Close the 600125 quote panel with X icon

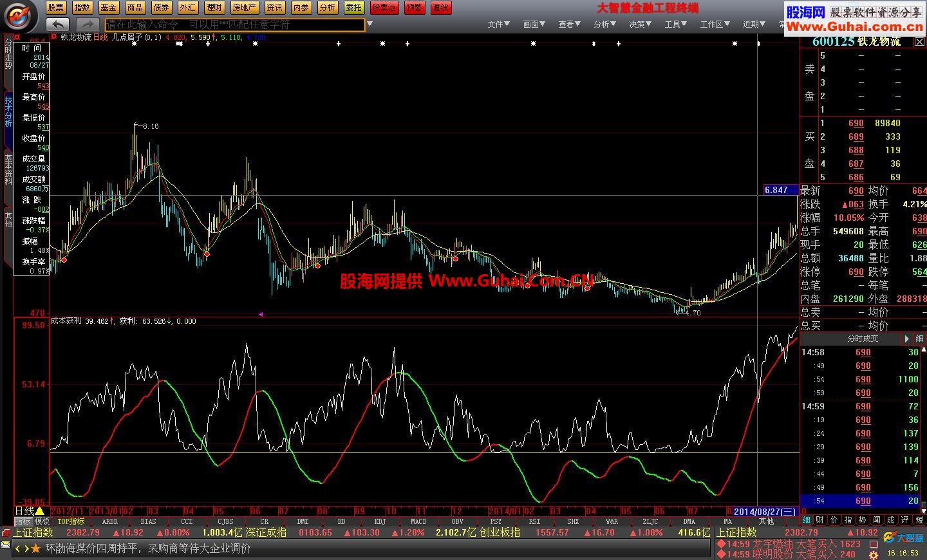point(920,42)
